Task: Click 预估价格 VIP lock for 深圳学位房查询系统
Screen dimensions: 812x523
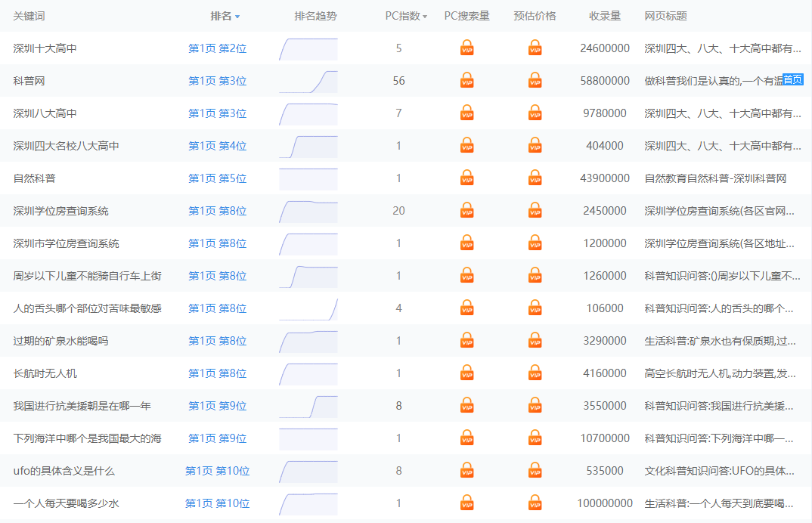Action: click(535, 211)
